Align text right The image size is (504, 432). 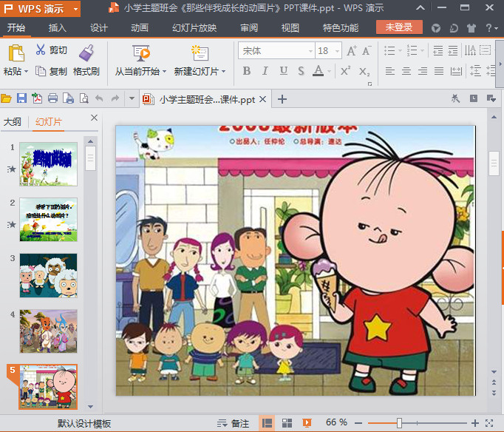click(x=423, y=71)
